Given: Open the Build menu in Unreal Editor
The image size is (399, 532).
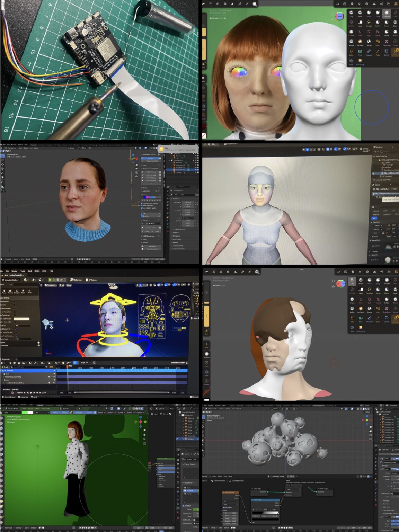Looking at the screenshot, I should (x=30, y=271).
